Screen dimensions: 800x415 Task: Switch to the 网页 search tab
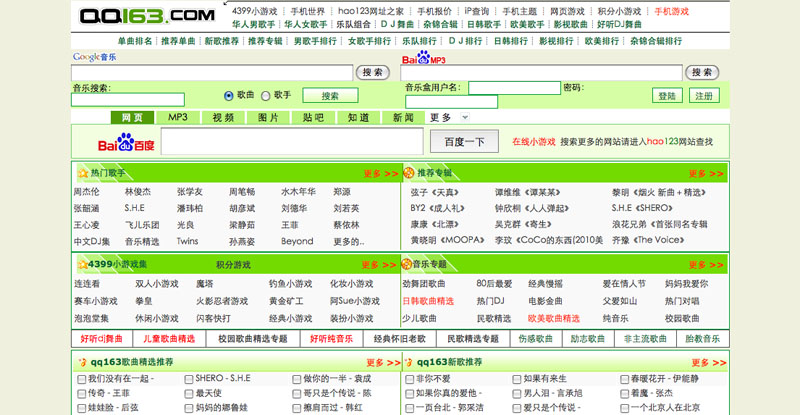132,117
